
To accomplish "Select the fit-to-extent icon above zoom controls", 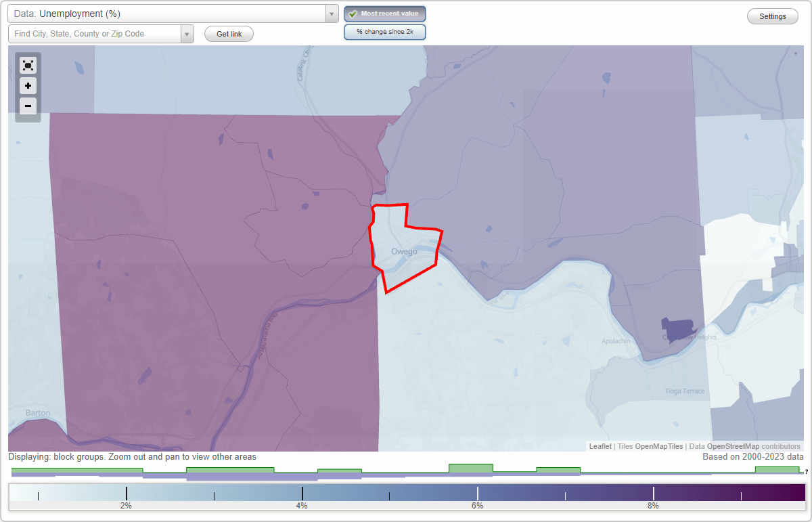I will click(x=28, y=66).
